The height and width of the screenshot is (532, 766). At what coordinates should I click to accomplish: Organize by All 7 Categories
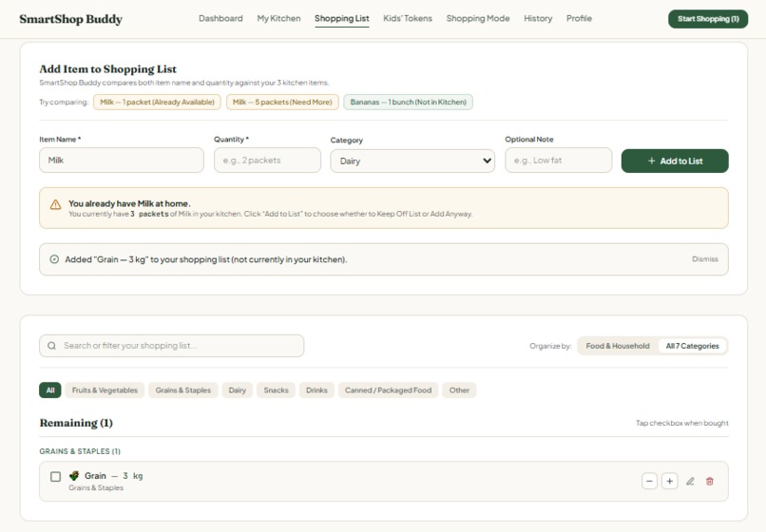[x=692, y=346]
